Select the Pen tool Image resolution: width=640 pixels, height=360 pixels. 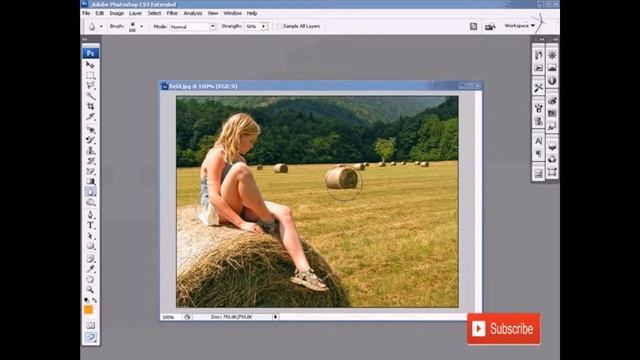(x=90, y=215)
